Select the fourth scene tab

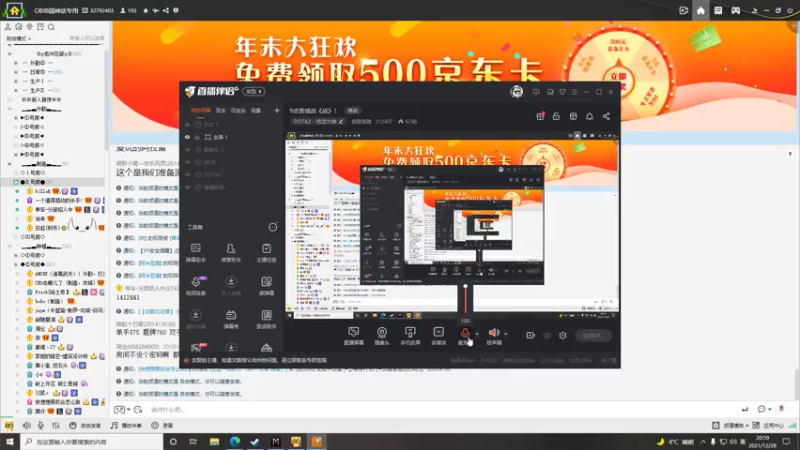(256, 110)
